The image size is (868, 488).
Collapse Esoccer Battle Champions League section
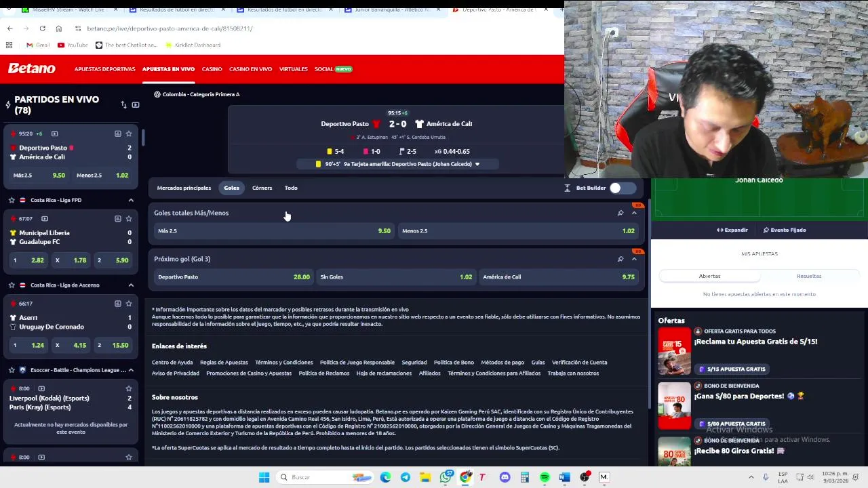131,370
